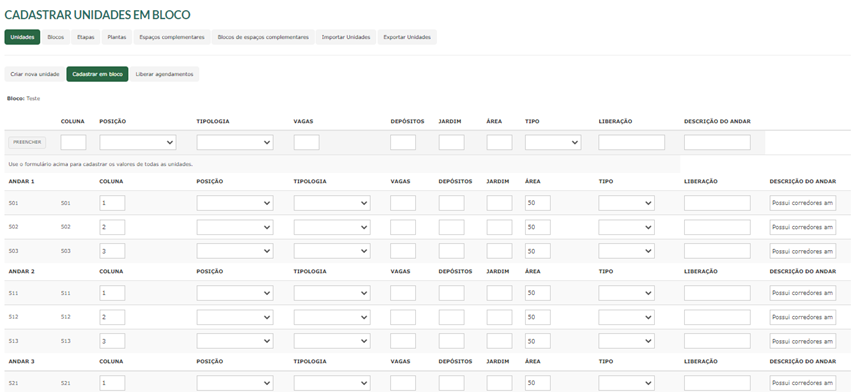Switch to the Blocos tab
Viewport: 856px width, 392px height.
[56, 37]
